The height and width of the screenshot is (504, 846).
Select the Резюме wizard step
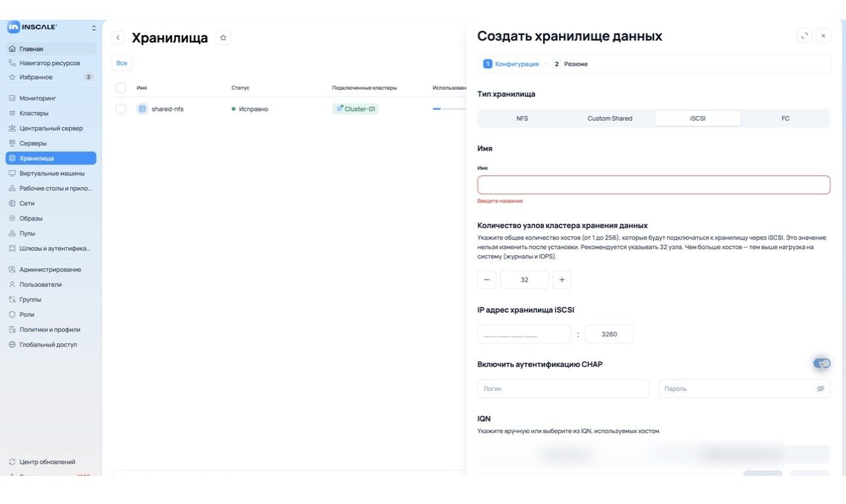[570, 64]
